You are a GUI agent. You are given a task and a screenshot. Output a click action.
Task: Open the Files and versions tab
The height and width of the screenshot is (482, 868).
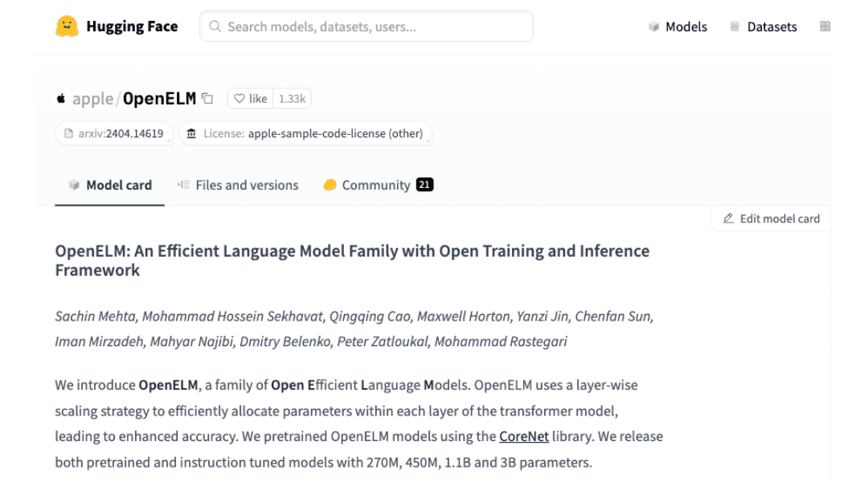[238, 185]
